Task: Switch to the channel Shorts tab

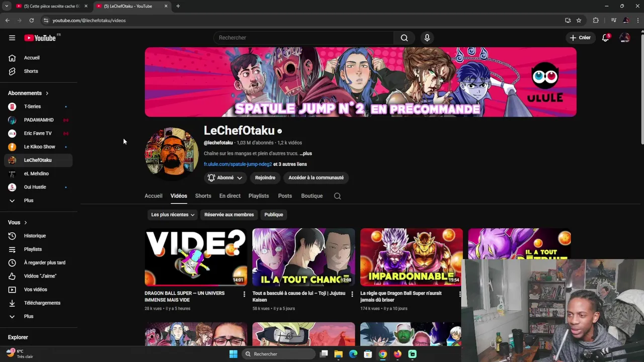Action: pos(203,196)
